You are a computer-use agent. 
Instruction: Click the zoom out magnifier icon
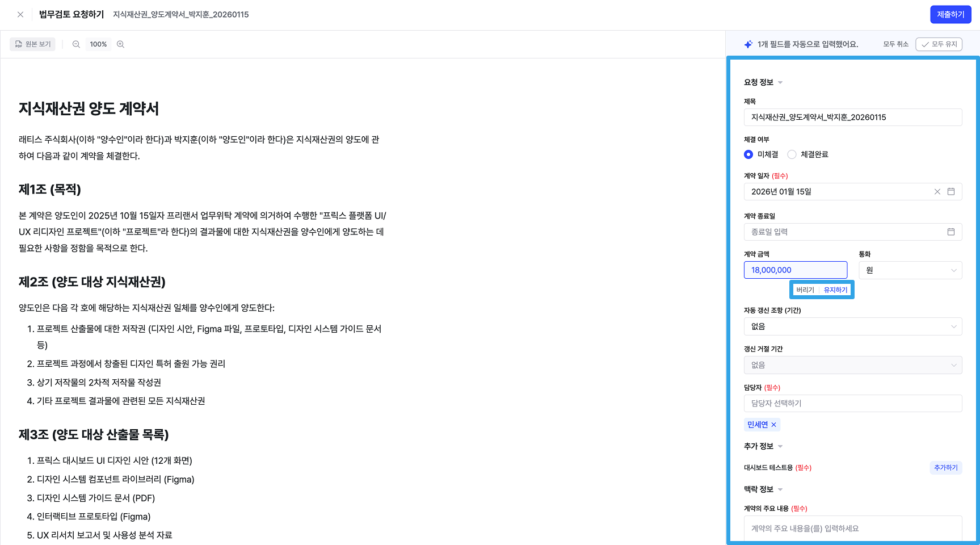tap(76, 44)
